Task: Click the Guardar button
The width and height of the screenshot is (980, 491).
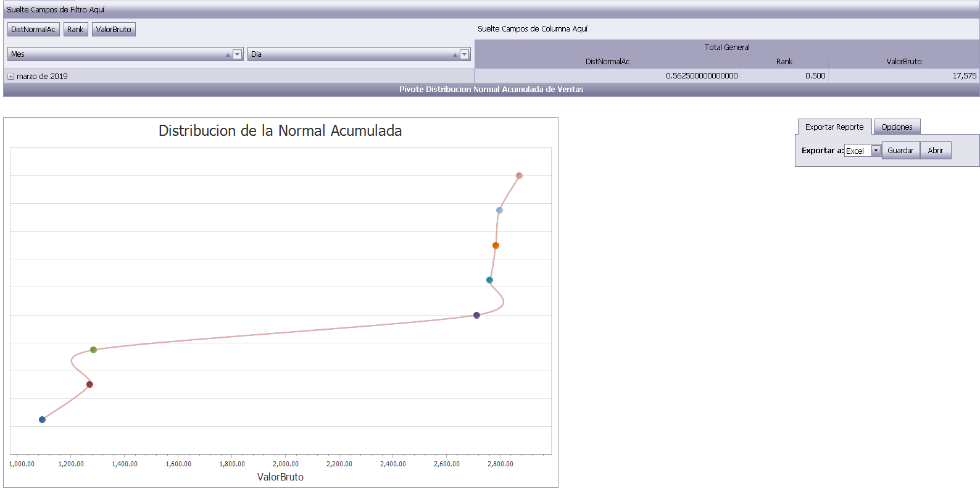Action: 900,151
